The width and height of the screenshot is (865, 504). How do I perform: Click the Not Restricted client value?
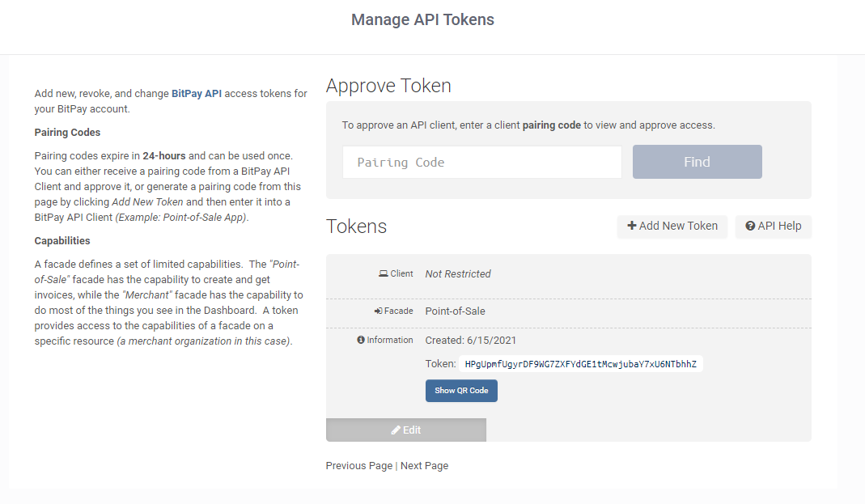pyautogui.click(x=458, y=274)
